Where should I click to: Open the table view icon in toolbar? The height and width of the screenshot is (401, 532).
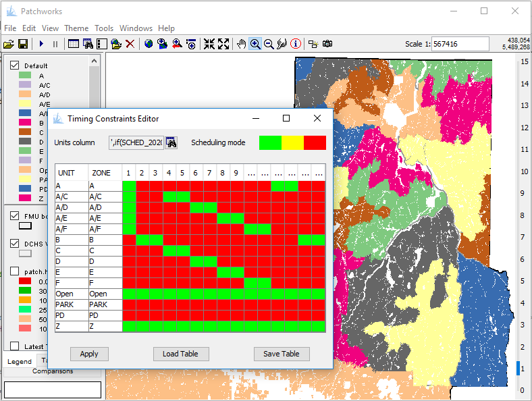click(x=74, y=44)
